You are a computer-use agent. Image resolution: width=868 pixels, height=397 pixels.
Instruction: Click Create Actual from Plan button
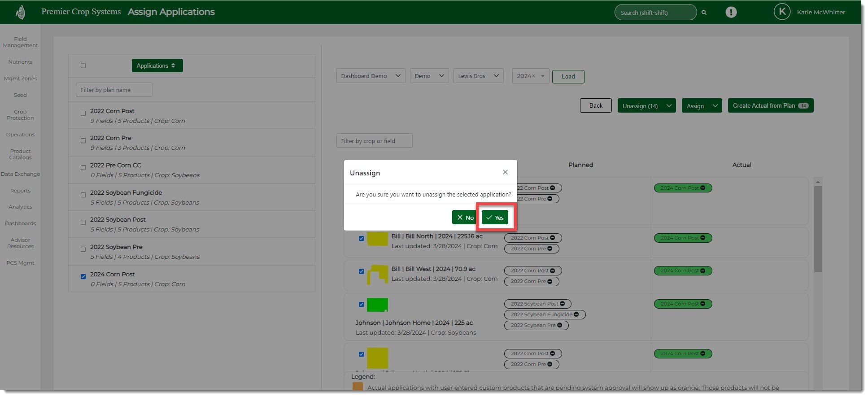[x=770, y=106]
